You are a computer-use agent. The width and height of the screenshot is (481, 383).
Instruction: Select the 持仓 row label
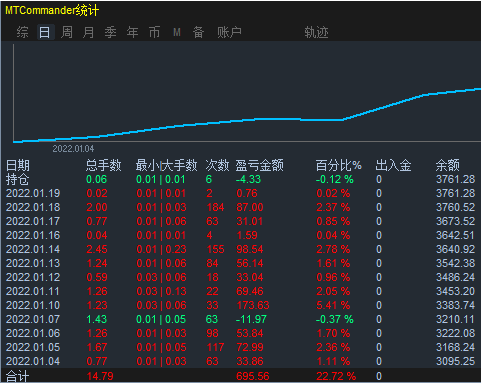[18, 179]
